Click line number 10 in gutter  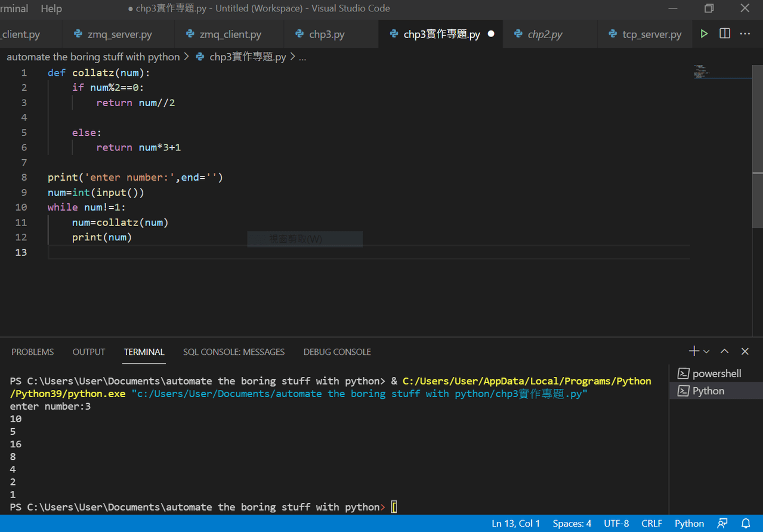point(21,207)
